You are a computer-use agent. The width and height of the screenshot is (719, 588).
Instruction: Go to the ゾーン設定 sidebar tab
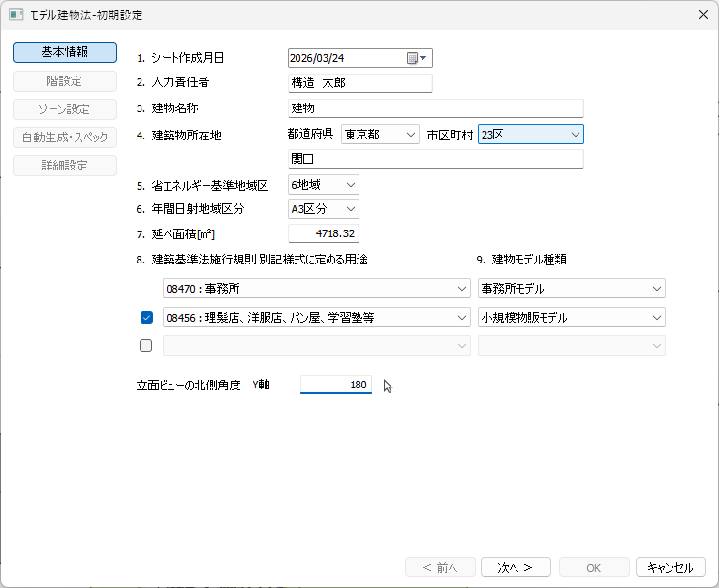pos(65,109)
